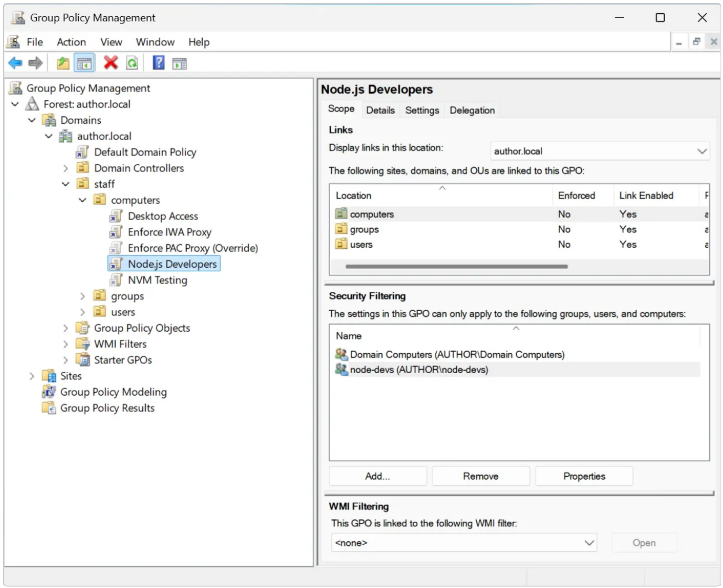Click the Links list horizontal scrollbar

(456, 267)
